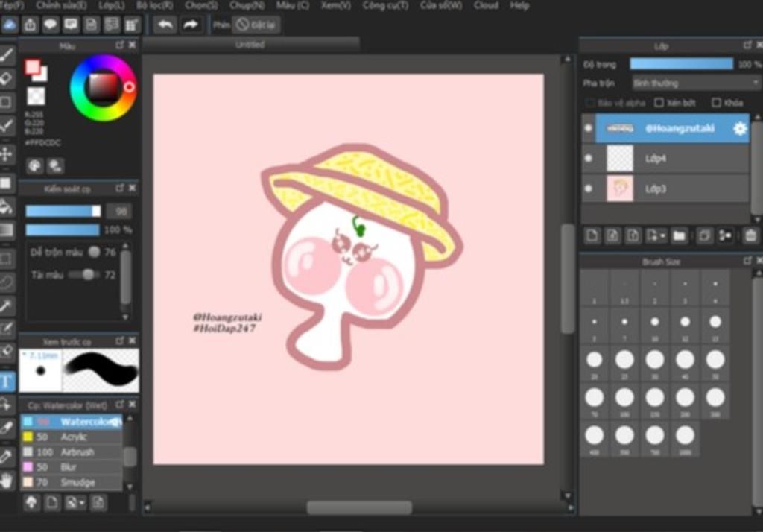
Task: Toggle the Xén bớt clipping checkbox
Action: (659, 102)
